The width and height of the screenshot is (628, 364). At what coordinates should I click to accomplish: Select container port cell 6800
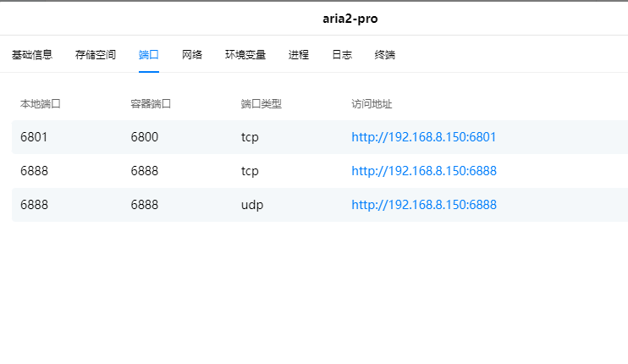(x=145, y=137)
